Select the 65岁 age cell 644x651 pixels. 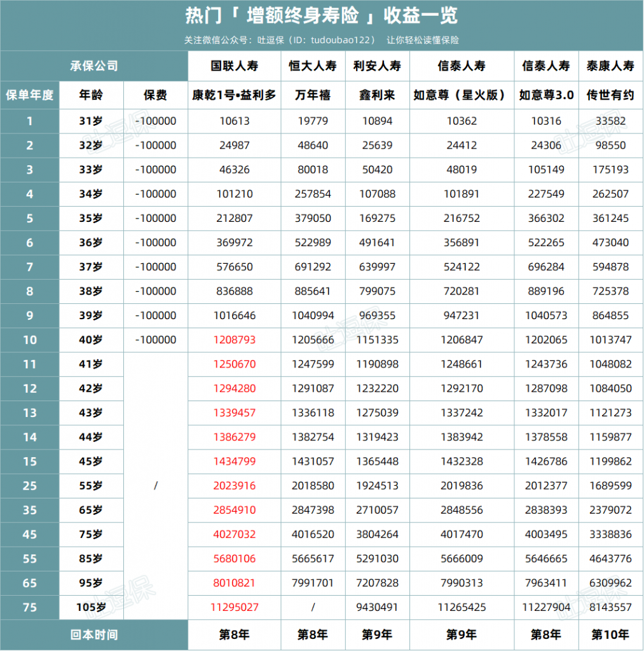tap(91, 510)
